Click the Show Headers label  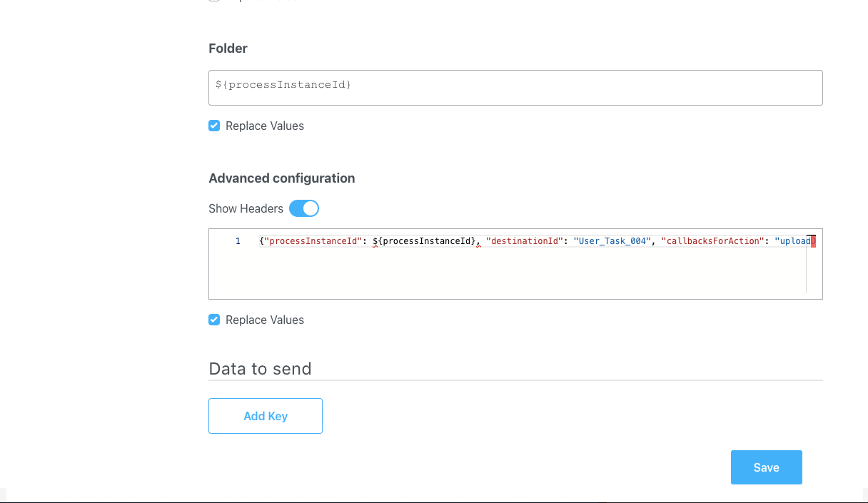tap(246, 208)
